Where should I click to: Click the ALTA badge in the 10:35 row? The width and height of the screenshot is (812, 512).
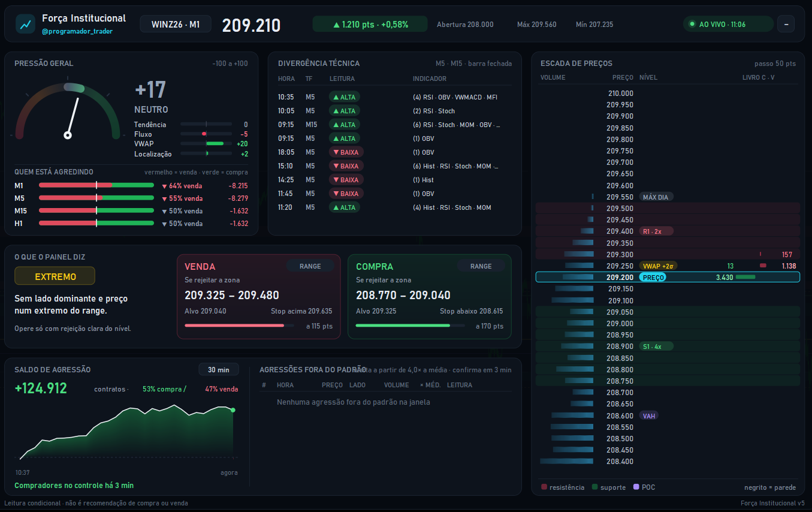pos(344,97)
